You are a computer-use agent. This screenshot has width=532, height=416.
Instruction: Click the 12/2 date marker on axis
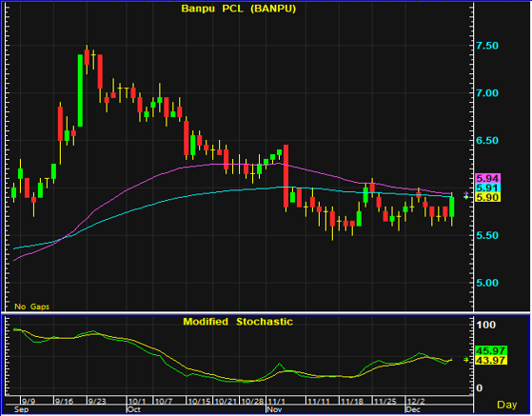[416, 402]
